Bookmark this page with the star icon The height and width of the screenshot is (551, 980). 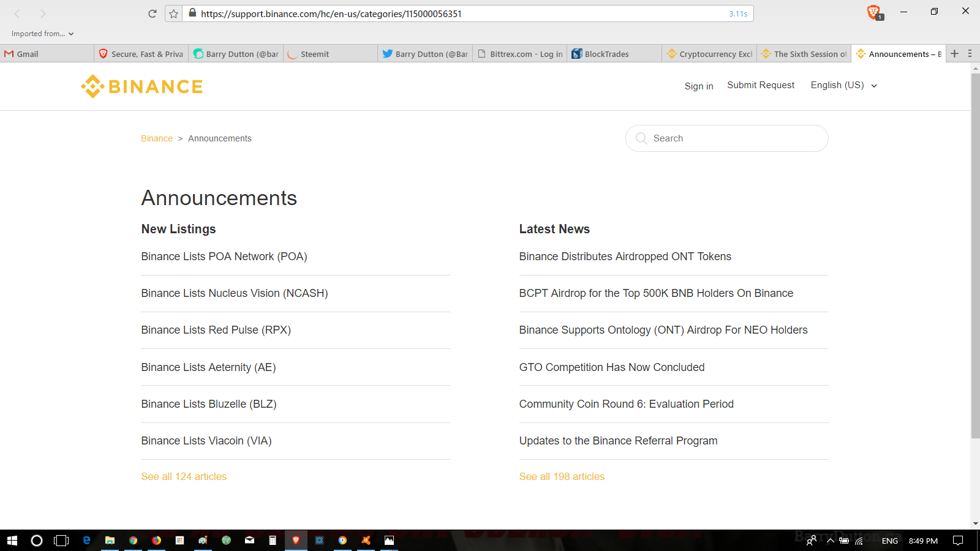(174, 13)
